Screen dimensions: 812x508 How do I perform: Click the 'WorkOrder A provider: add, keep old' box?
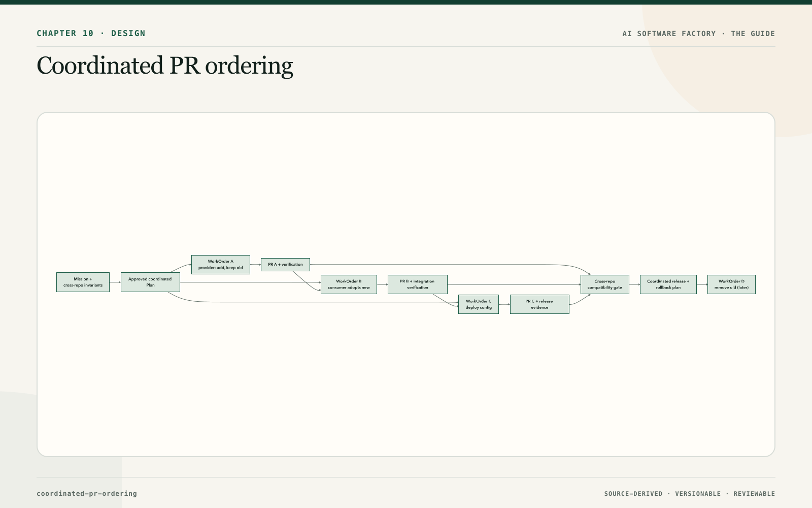pos(221,265)
